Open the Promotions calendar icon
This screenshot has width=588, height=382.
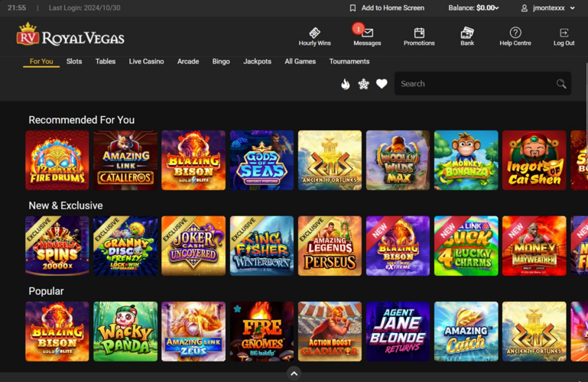tap(419, 33)
